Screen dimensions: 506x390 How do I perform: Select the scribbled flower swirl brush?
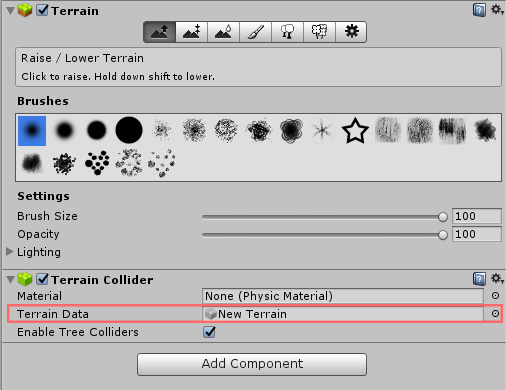[x=291, y=130]
